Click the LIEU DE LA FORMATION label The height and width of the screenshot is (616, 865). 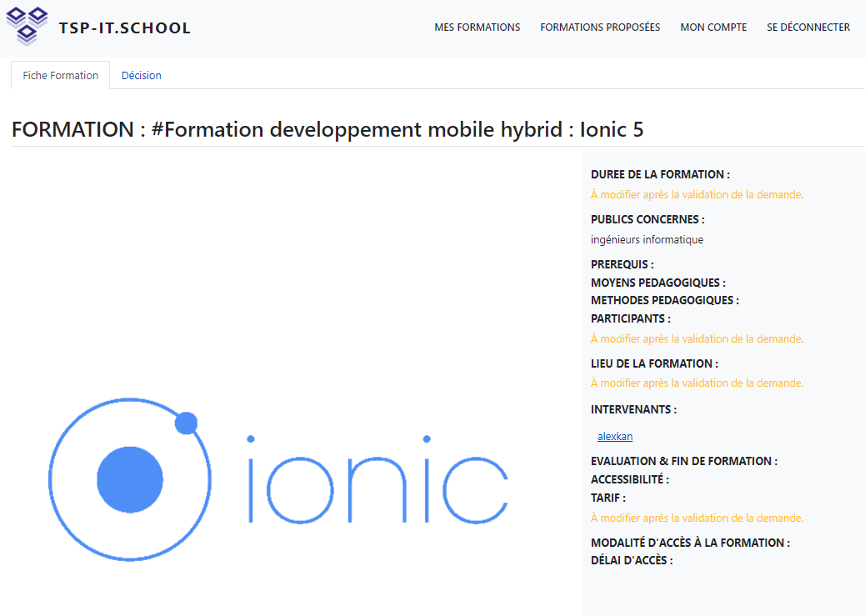pyautogui.click(x=654, y=363)
